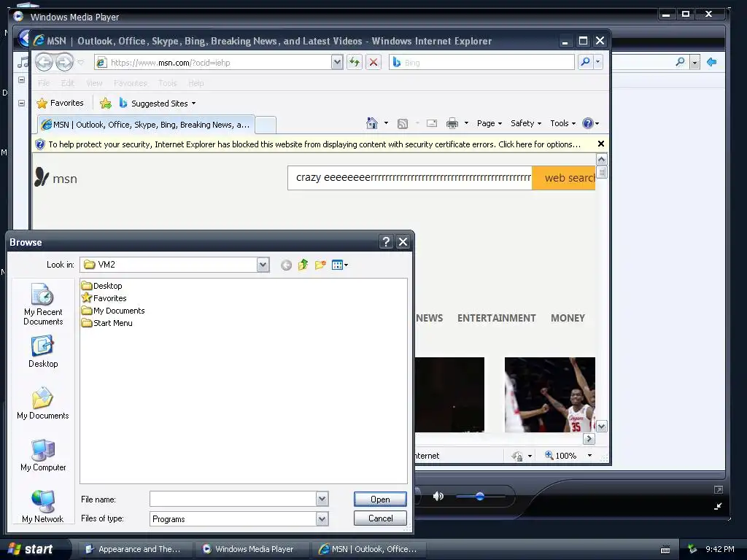Select the Desktop folder in file list
The width and height of the screenshot is (747, 560).
point(102,286)
